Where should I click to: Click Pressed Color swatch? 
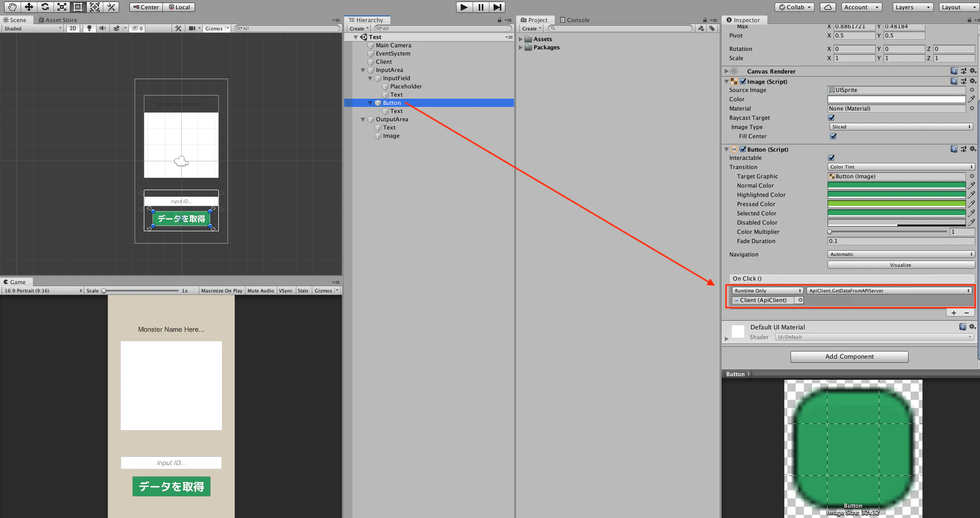pos(896,204)
